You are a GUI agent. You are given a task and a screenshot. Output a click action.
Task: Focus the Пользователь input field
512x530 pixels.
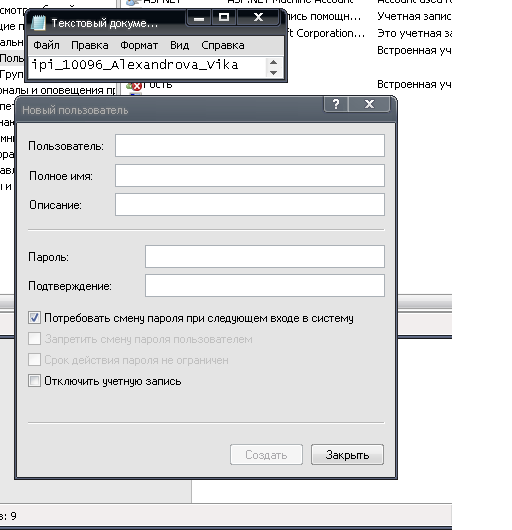(250, 146)
